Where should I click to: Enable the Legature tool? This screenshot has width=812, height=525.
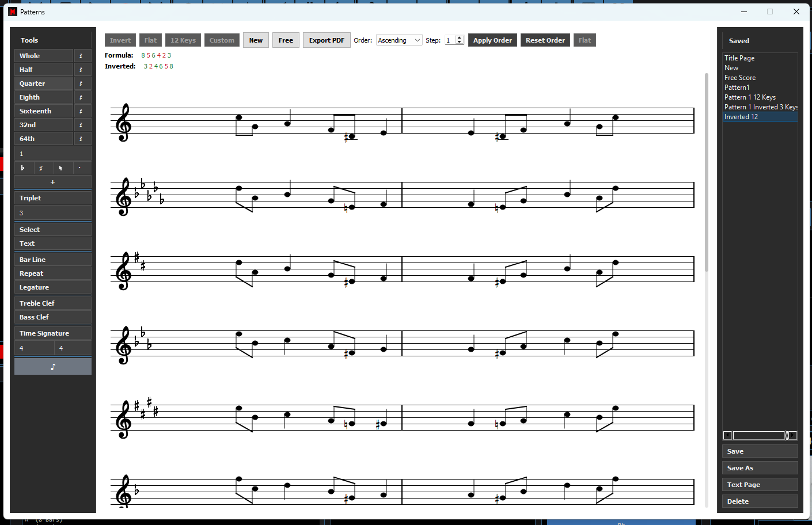pos(53,287)
